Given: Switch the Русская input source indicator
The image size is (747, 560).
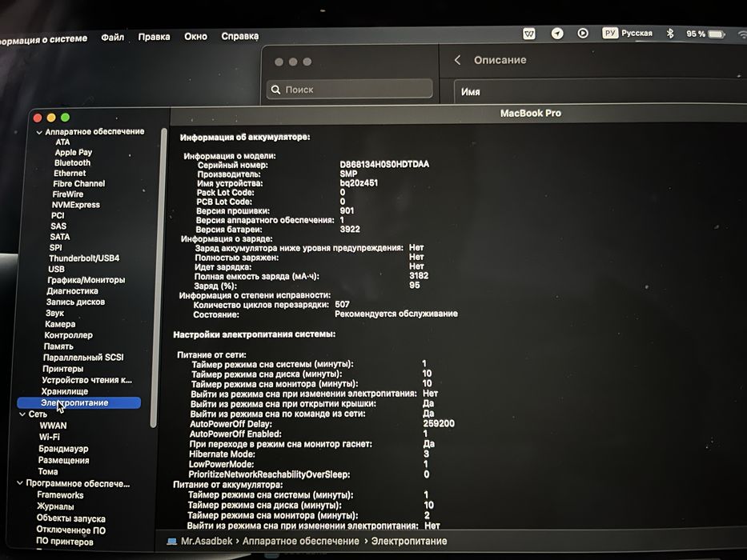Looking at the screenshot, I should (x=627, y=33).
